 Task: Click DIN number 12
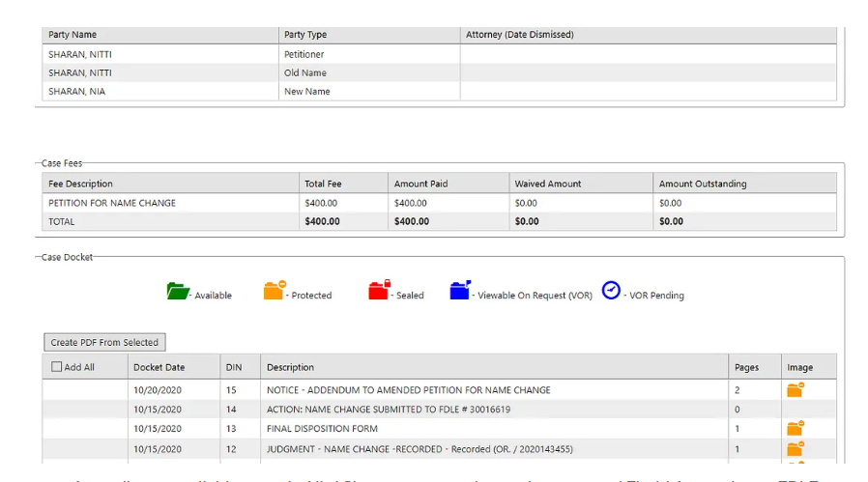click(x=231, y=449)
